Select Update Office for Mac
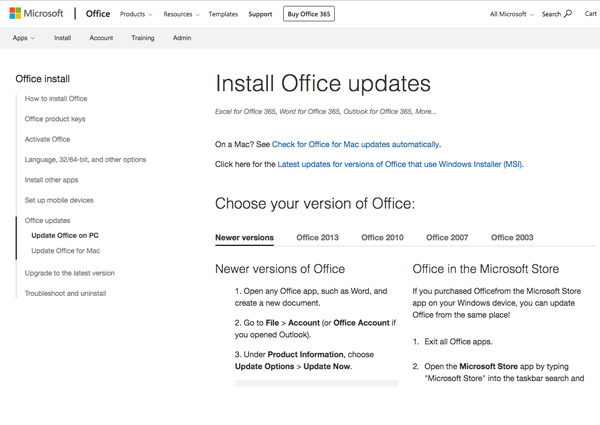 66,251
